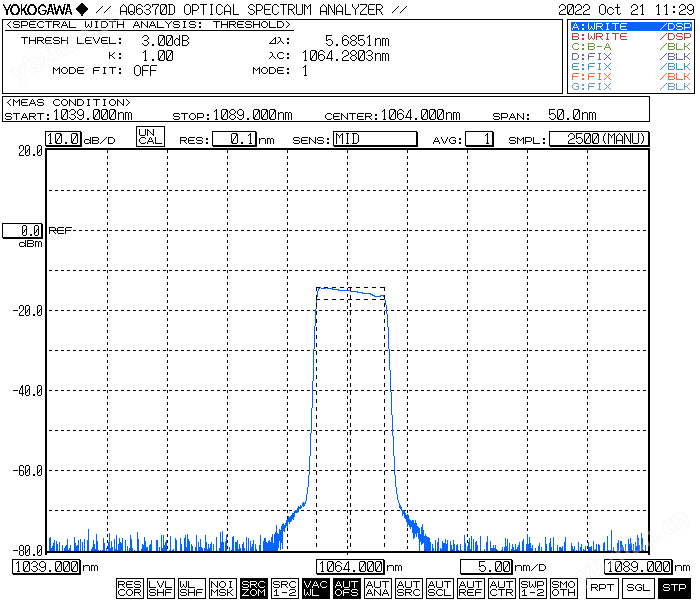Image resolution: width=700 pixels, height=600 pixels.
Task: Click the AUT CTR auto center icon
Action: tap(501, 588)
